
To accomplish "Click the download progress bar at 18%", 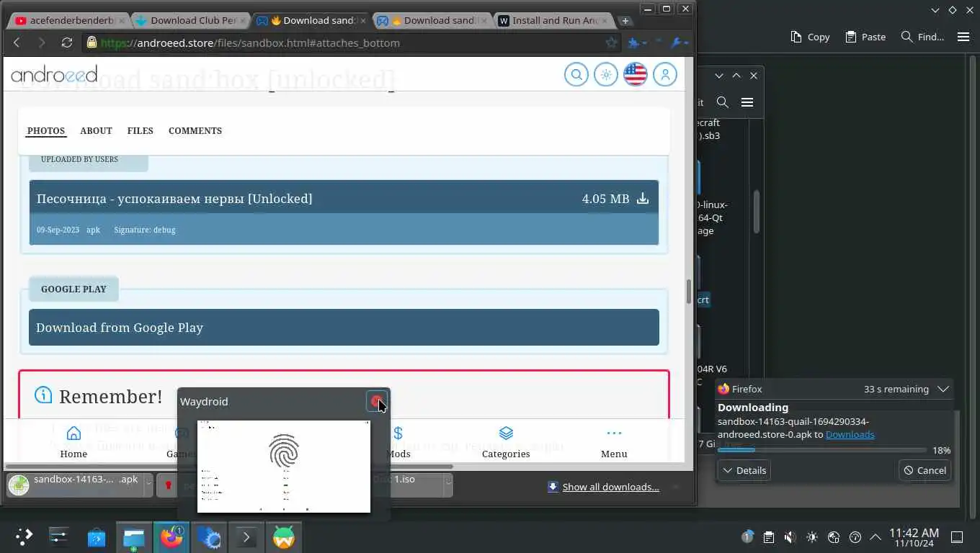I will click(822, 450).
